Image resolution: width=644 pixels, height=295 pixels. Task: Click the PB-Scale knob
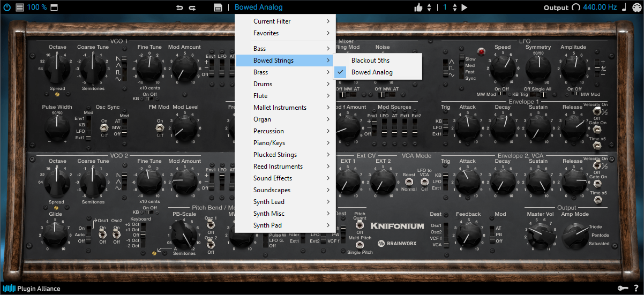(x=184, y=234)
